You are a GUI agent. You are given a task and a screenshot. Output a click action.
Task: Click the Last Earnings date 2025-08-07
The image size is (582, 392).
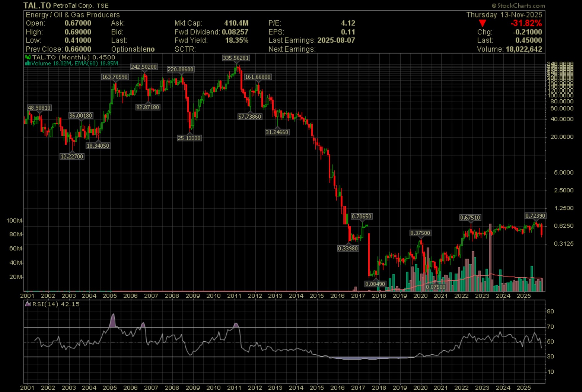(336, 41)
